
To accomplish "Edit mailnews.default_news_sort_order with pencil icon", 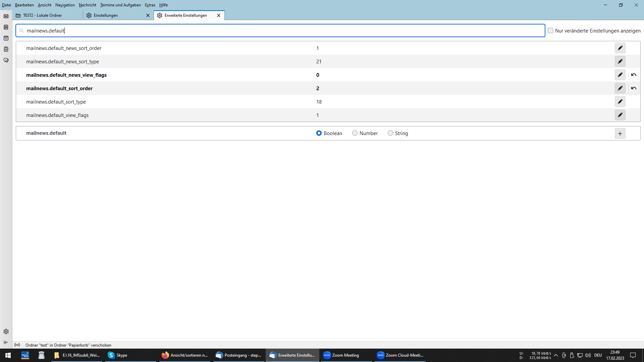I will tap(620, 48).
